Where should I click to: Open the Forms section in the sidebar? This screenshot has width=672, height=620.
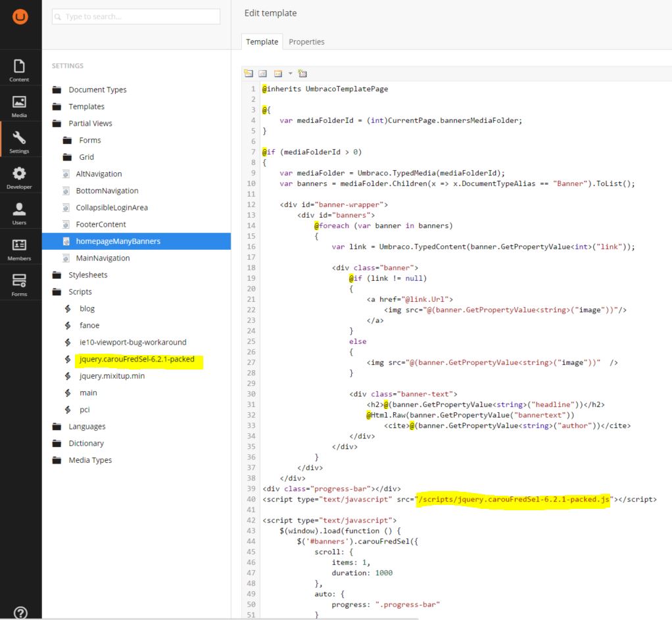point(19,285)
